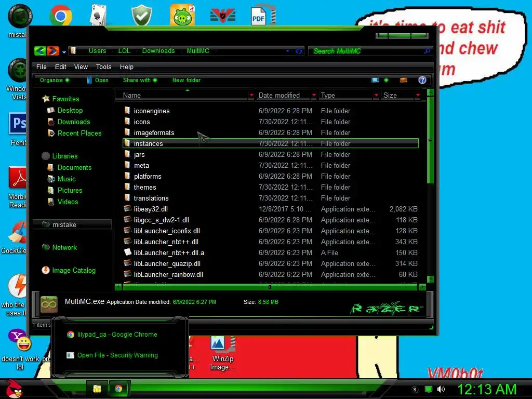Select the libLauncher_nbt++.dll.a file icon
Screen dimensions: 532x399
pos(128,252)
